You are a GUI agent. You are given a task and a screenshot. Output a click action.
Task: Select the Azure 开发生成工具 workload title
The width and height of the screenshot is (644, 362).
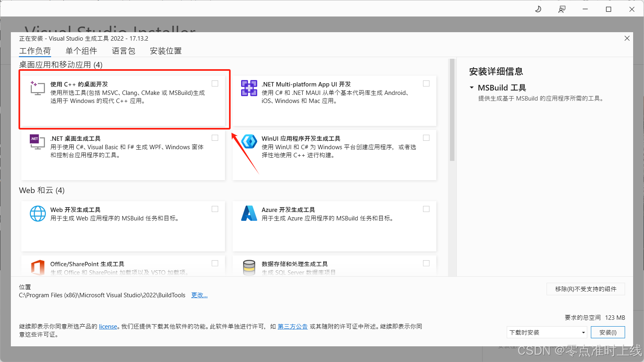click(x=288, y=210)
